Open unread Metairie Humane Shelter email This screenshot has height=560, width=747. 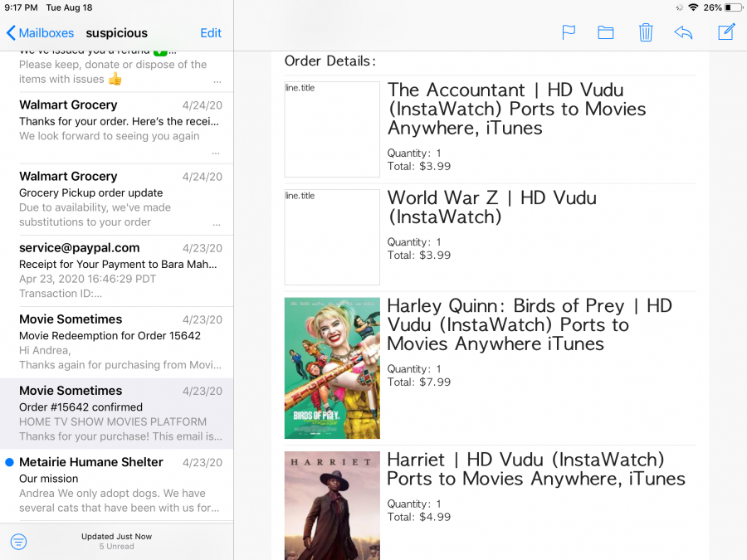117,485
